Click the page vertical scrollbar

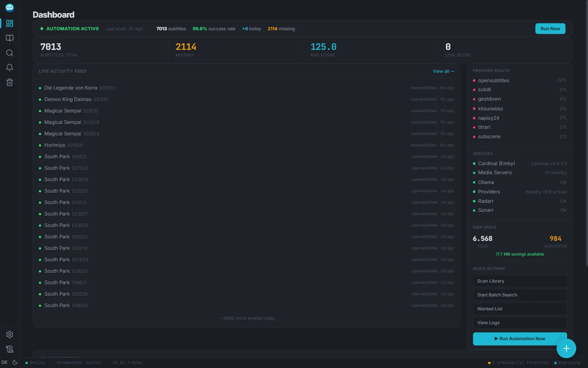point(586,133)
